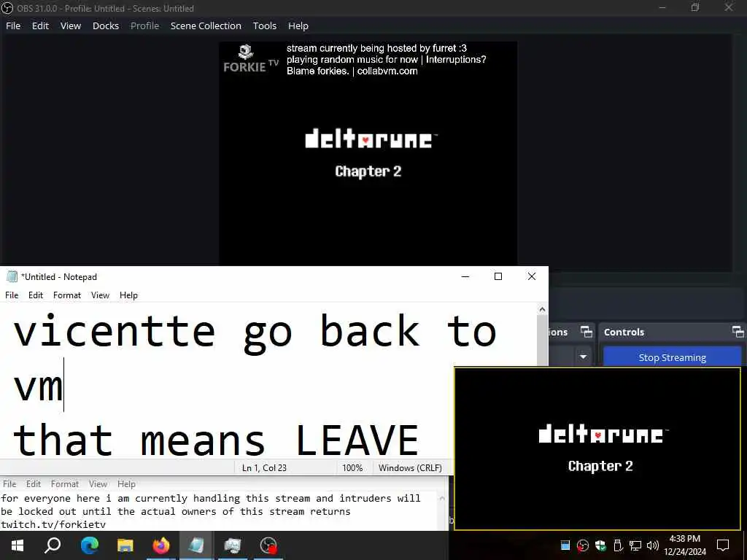
Task: Undock the Transitions panel via its float icon
Action: [x=586, y=332]
